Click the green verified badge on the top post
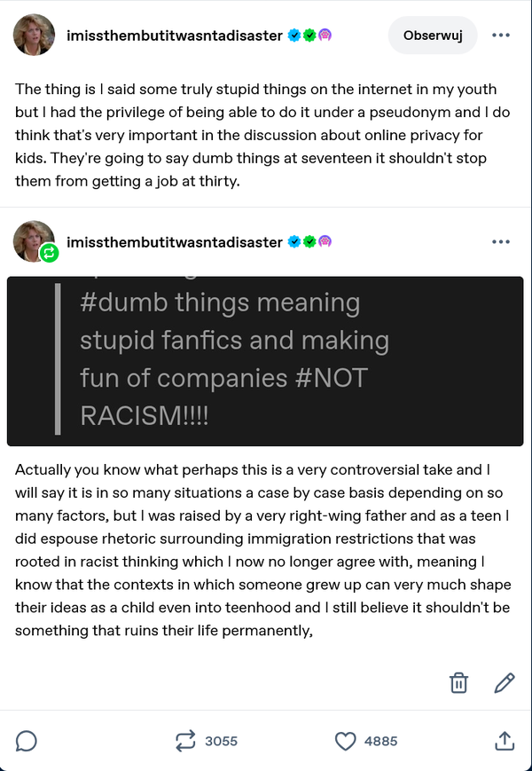This screenshot has width=532, height=771. (x=309, y=35)
